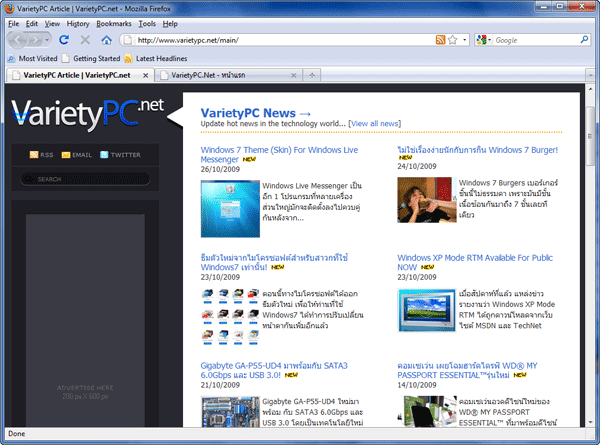The width and height of the screenshot is (600, 445).
Task: Open the History menu
Action: 78,24
